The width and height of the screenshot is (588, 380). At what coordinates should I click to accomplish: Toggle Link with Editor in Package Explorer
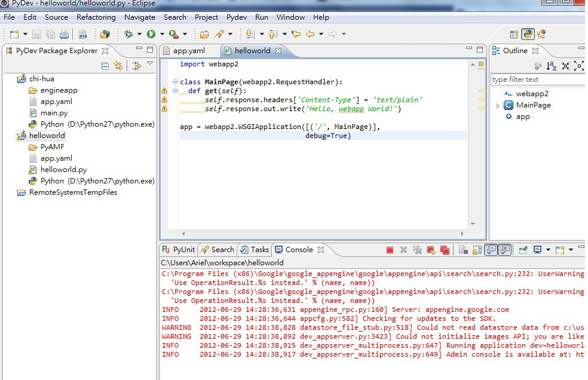[x=118, y=66]
